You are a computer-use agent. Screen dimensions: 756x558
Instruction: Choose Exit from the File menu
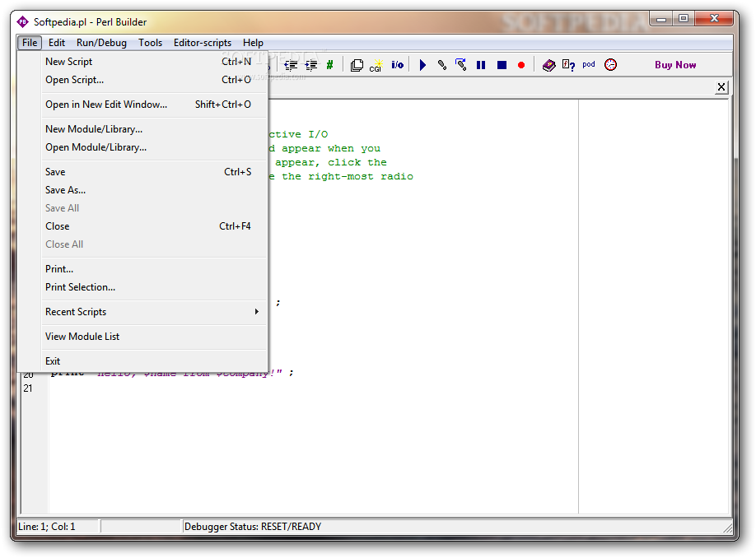tap(154, 361)
